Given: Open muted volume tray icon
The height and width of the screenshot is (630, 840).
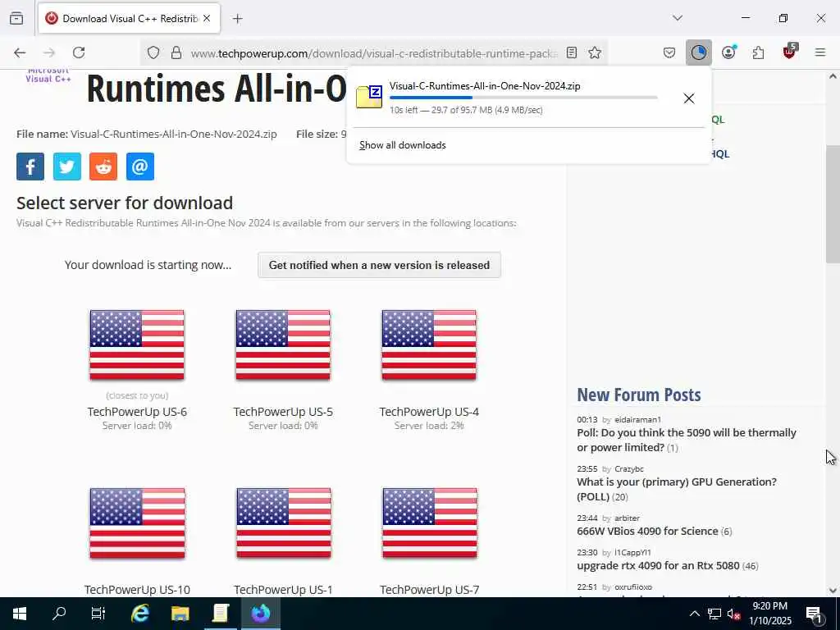Looking at the screenshot, I should [x=733, y=614].
